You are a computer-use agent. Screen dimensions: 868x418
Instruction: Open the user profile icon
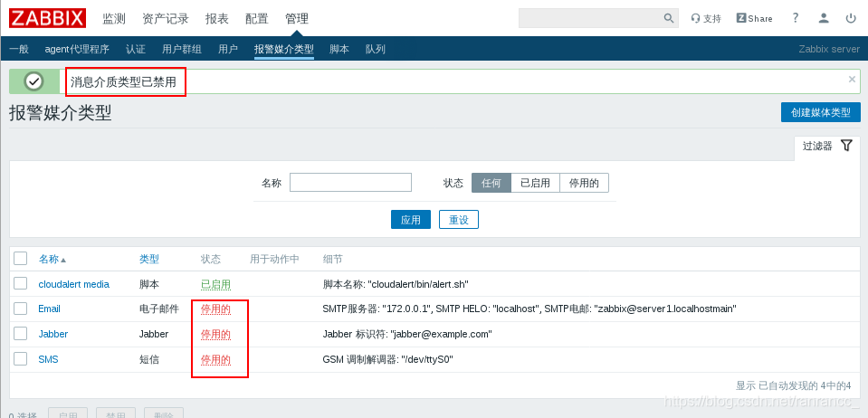point(824,18)
